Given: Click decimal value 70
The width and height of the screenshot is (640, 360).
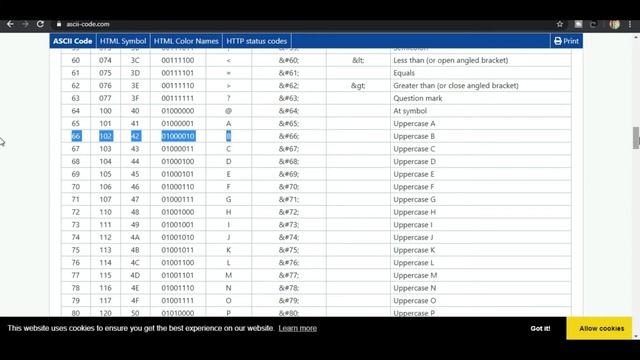Looking at the screenshot, I should coord(76,187).
